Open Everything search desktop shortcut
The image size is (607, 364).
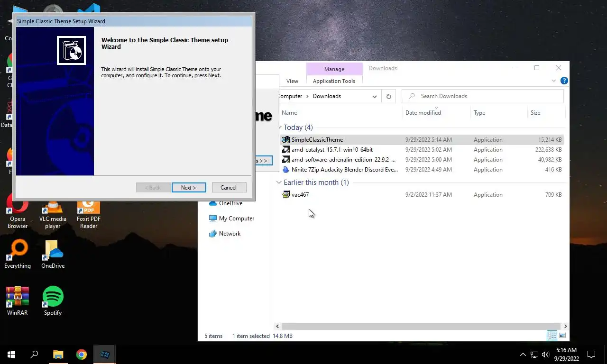pyautogui.click(x=18, y=254)
